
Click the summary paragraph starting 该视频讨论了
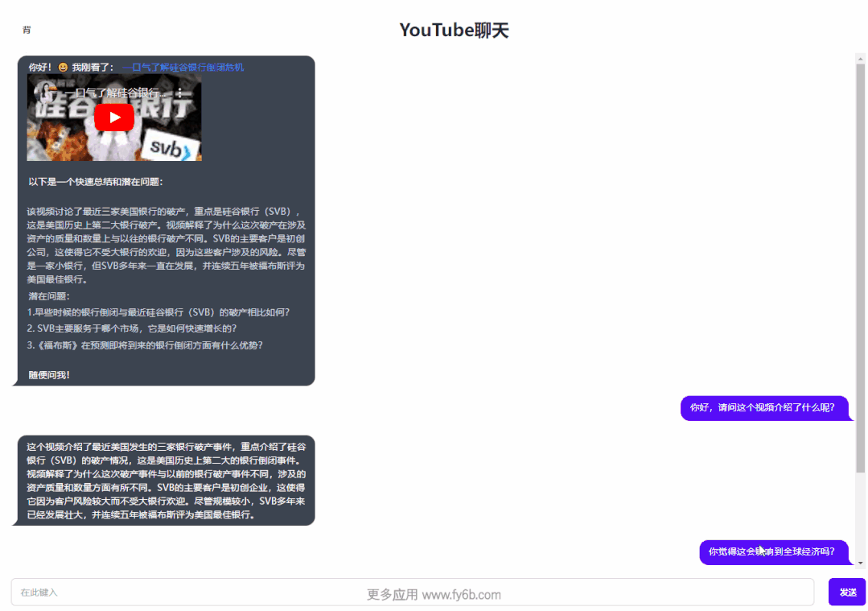(166, 245)
